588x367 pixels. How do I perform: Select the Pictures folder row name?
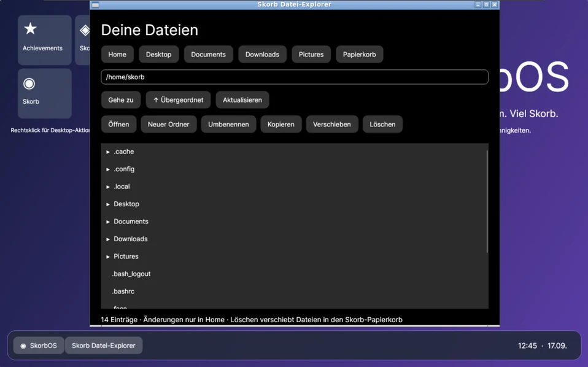126,257
